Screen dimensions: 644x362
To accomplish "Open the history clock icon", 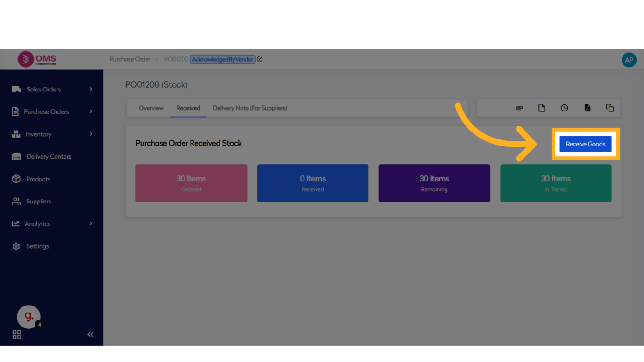I will click(x=565, y=108).
